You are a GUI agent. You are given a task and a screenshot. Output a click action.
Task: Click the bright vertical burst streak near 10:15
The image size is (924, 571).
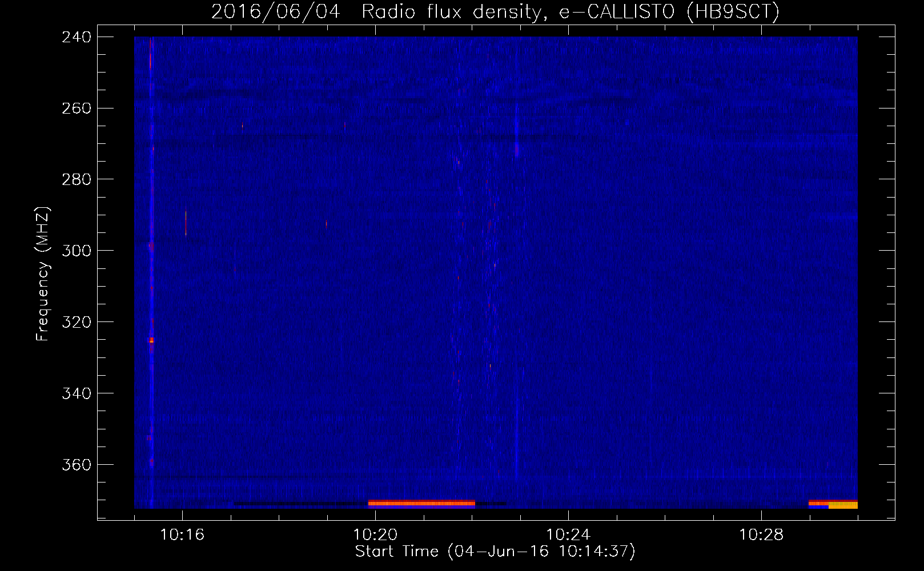151,272
